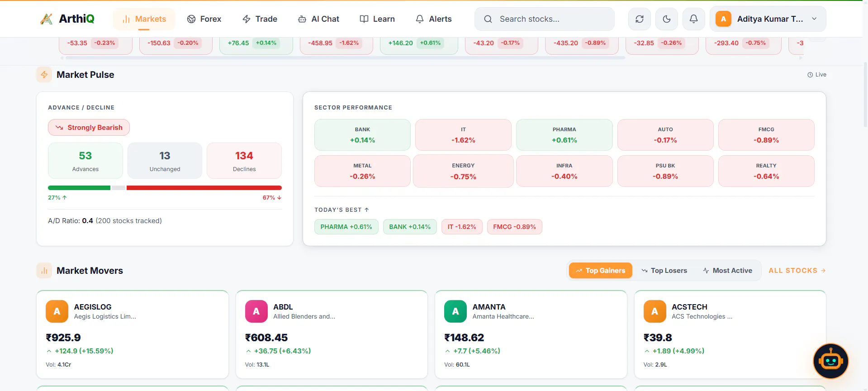Click the Market Movers bar chart icon
868x391 pixels.
coord(44,271)
